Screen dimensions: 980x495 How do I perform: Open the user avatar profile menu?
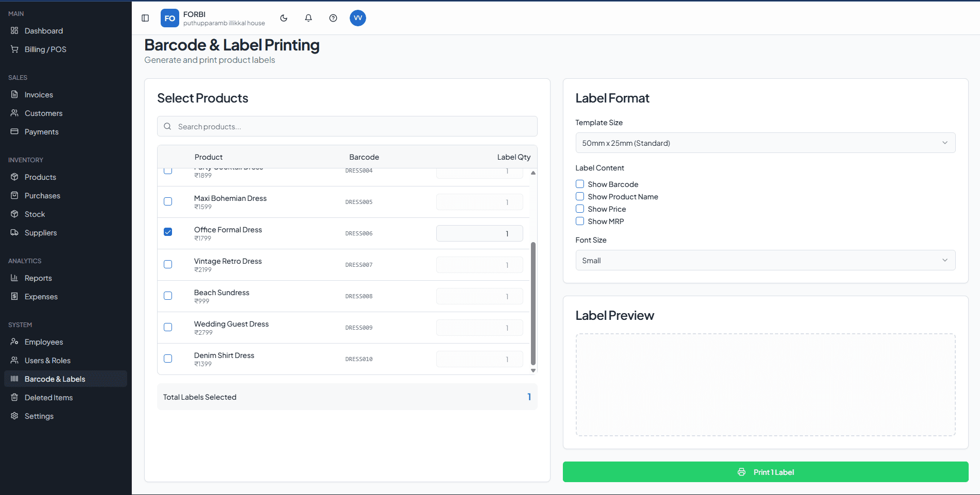358,18
